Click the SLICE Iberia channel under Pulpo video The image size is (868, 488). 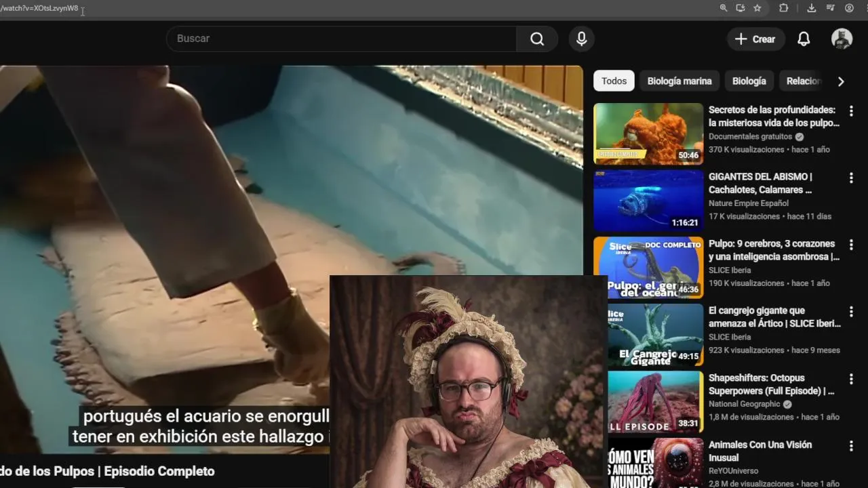pos(730,270)
